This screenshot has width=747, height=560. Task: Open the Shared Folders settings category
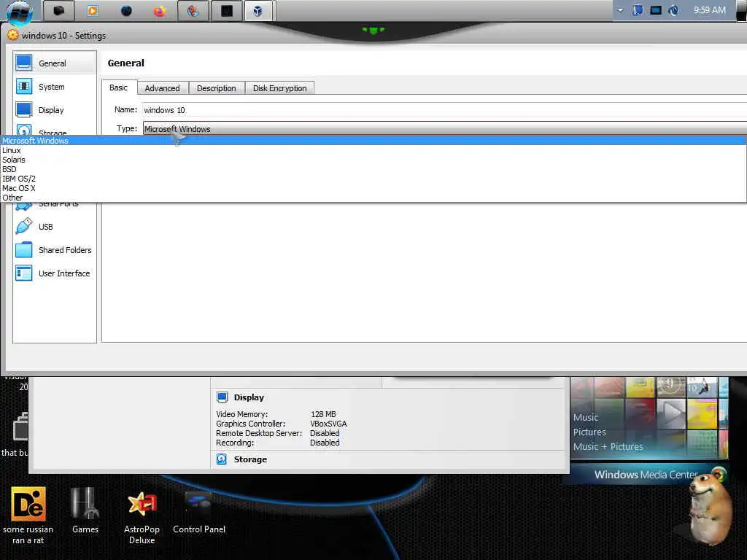tap(54, 250)
